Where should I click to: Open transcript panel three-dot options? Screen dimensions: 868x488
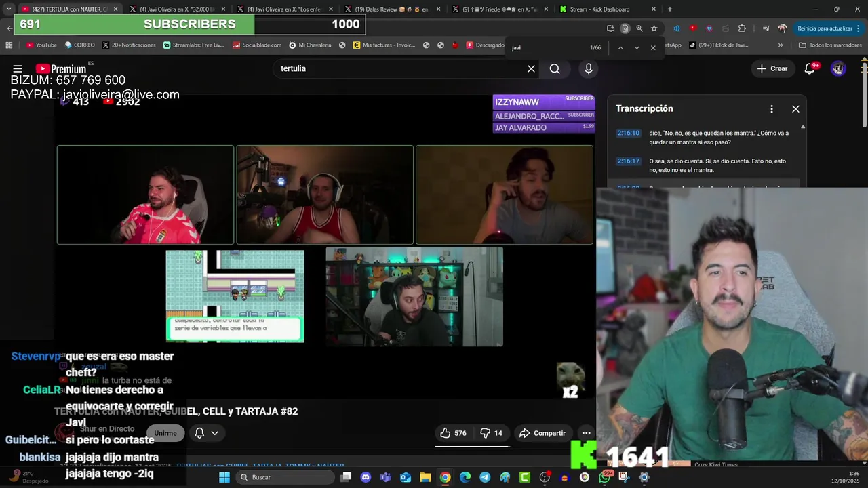pos(771,108)
